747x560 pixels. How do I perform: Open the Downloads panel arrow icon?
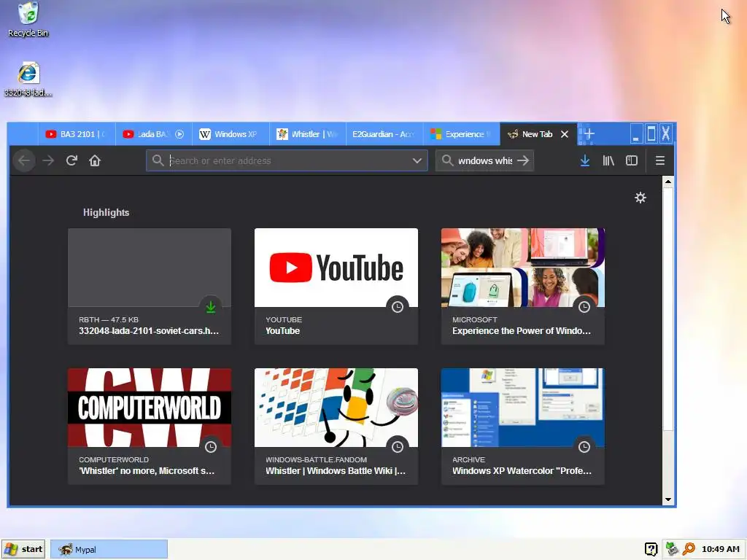[x=585, y=161]
